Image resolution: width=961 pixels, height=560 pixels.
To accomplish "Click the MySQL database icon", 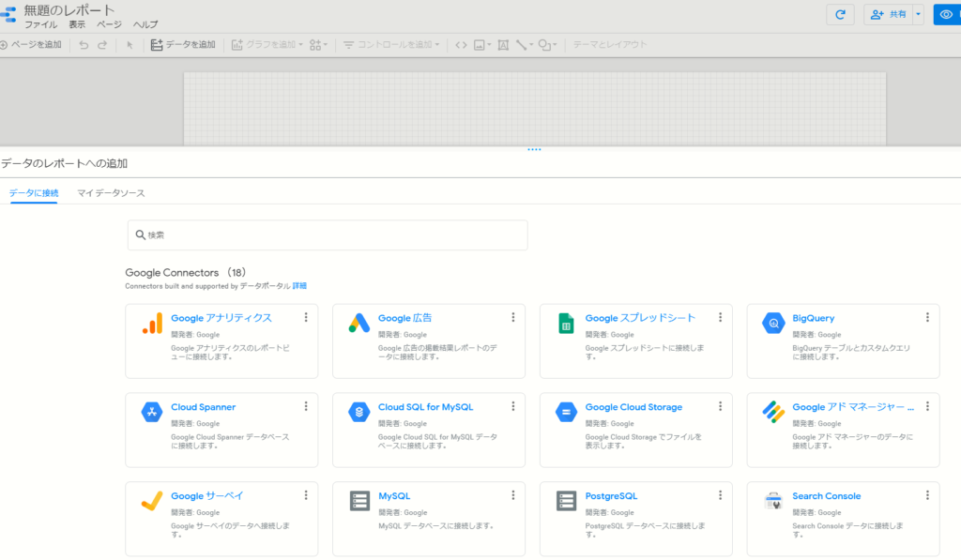I will (359, 501).
